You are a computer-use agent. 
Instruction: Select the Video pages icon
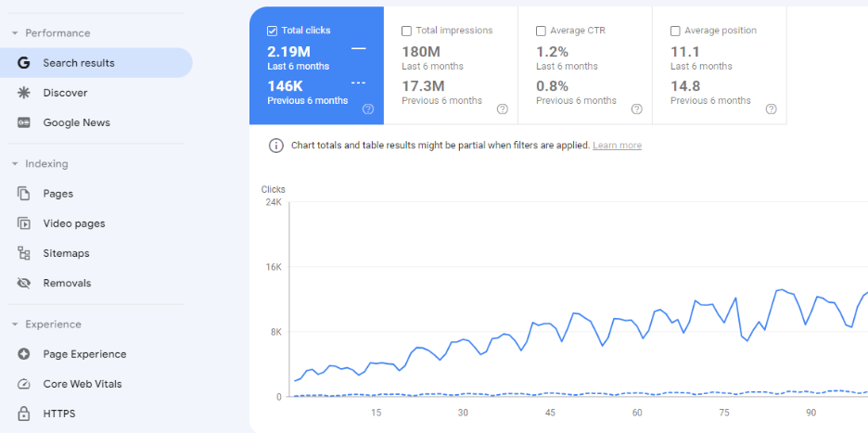pos(24,223)
